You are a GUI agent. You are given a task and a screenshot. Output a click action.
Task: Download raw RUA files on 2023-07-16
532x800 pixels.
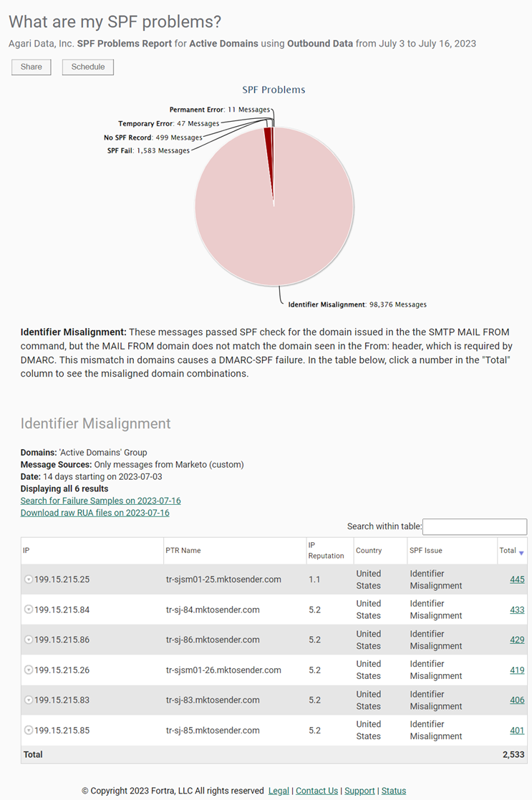click(x=95, y=513)
